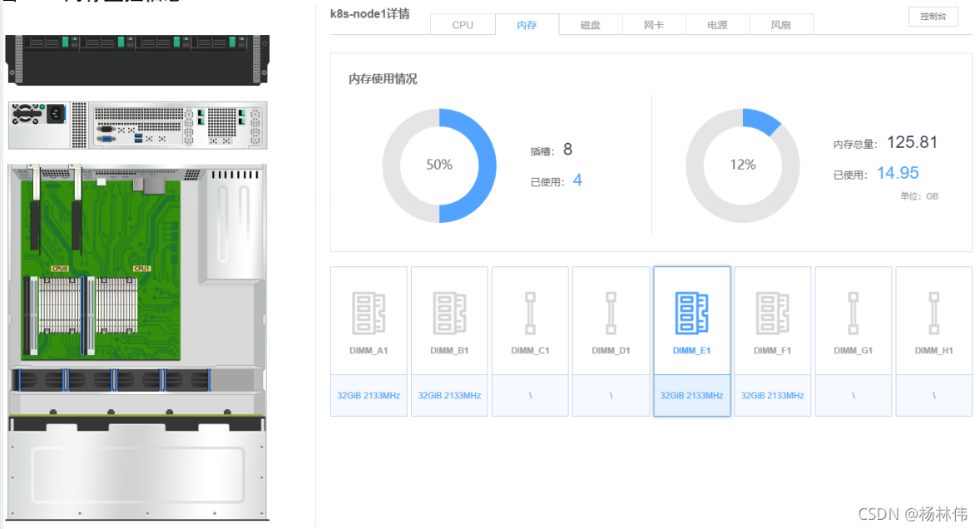This screenshot has width=980, height=529.
Task: Click the CPU0 heatsink on motherboard
Action: [x=59, y=304]
